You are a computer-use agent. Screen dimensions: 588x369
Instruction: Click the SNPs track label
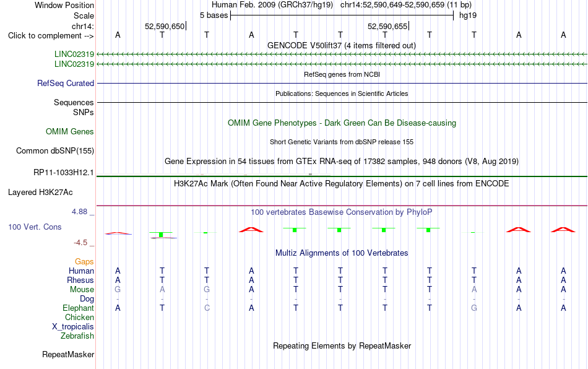pos(84,112)
